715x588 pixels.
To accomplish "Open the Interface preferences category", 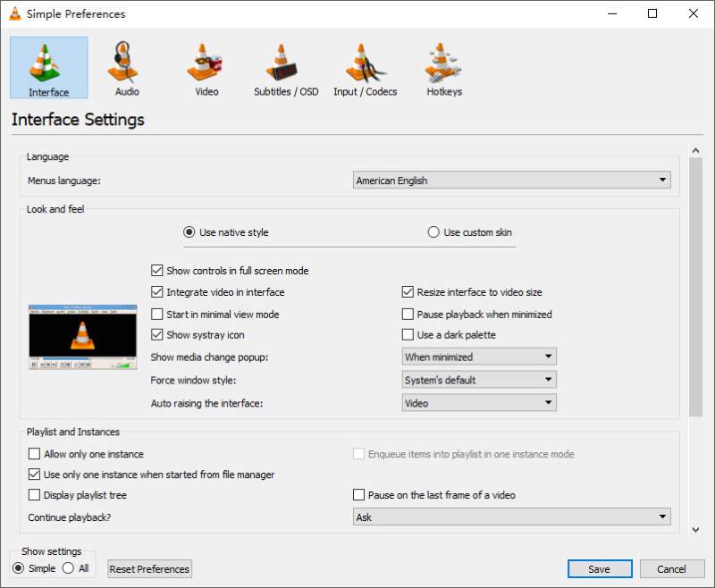I will (x=49, y=68).
